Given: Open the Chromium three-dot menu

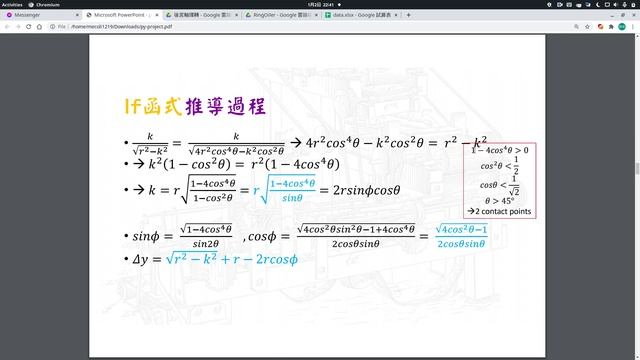Looking at the screenshot, I should click(633, 27).
